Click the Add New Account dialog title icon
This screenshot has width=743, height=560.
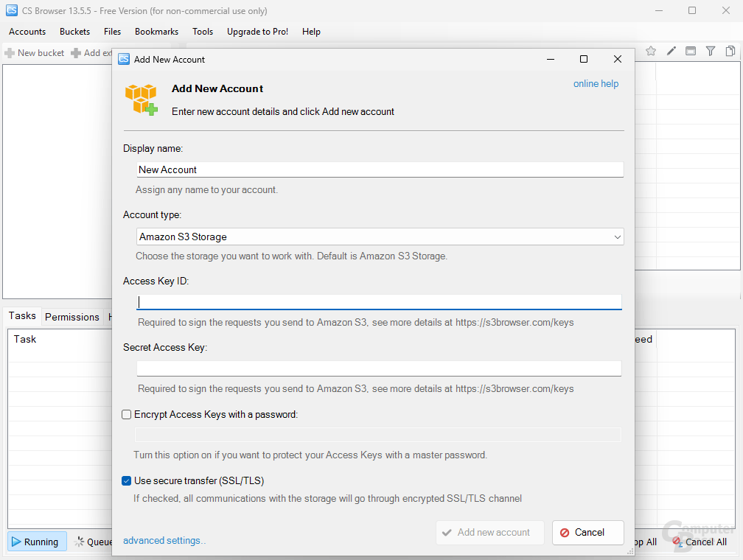coord(124,59)
